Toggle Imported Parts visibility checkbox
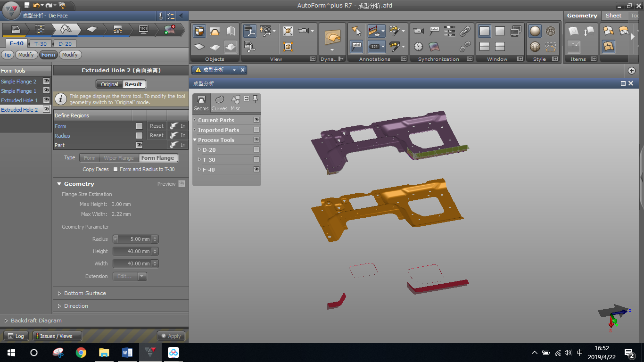The height and width of the screenshot is (362, 644). pos(256,130)
